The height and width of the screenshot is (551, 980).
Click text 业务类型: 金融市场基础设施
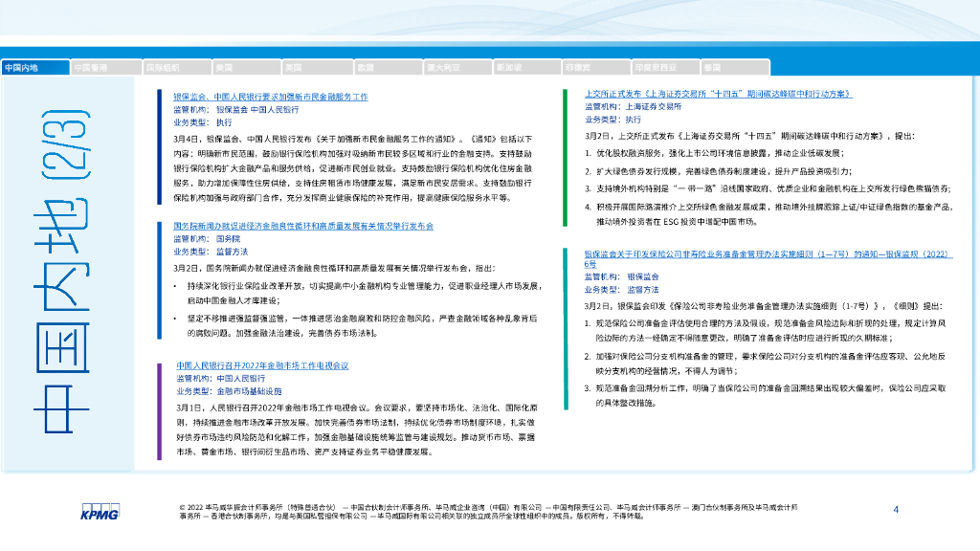pos(229,391)
